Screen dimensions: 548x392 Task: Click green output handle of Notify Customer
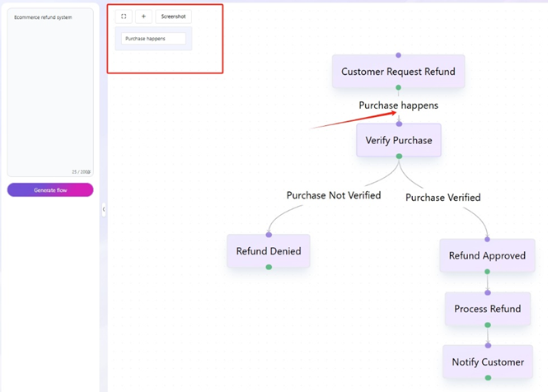pyautogui.click(x=488, y=378)
